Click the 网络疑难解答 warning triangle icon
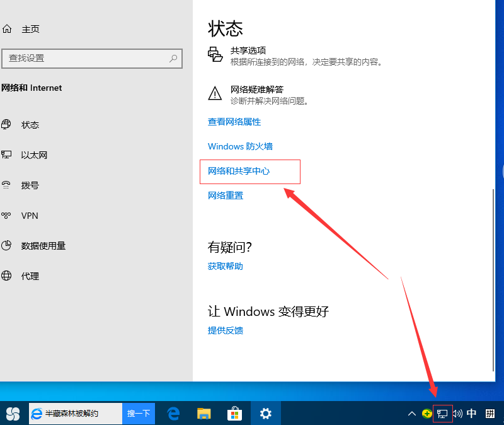This screenshot has width=504, height=425. 214,93
